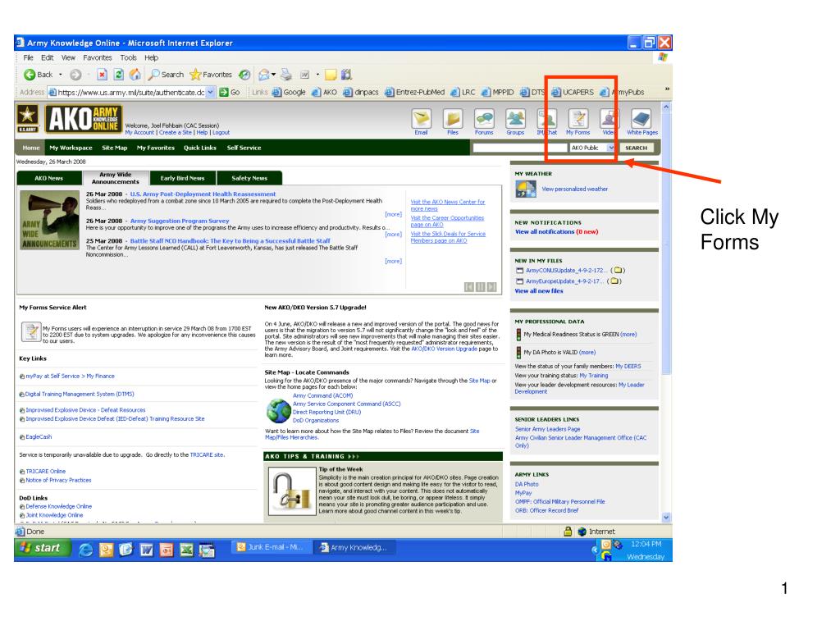Open the Favorites menu

point(98,57)
